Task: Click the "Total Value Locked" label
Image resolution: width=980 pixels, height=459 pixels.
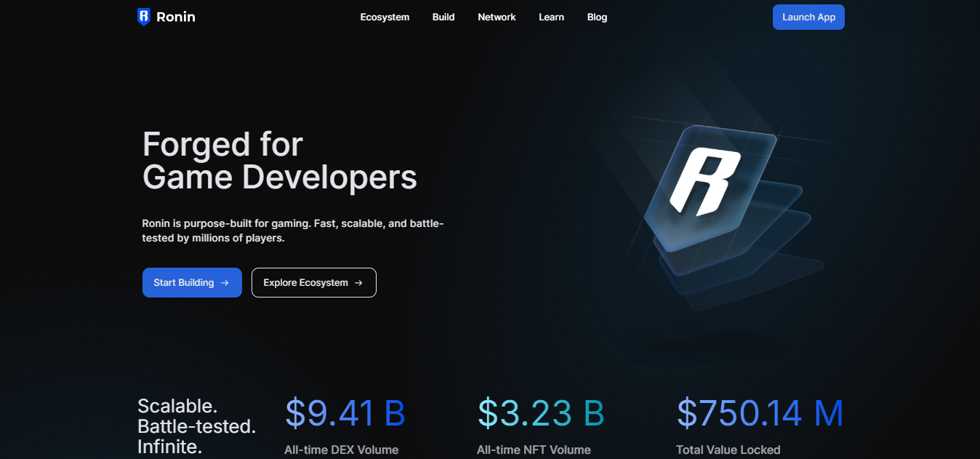Action: coord(728,450)
